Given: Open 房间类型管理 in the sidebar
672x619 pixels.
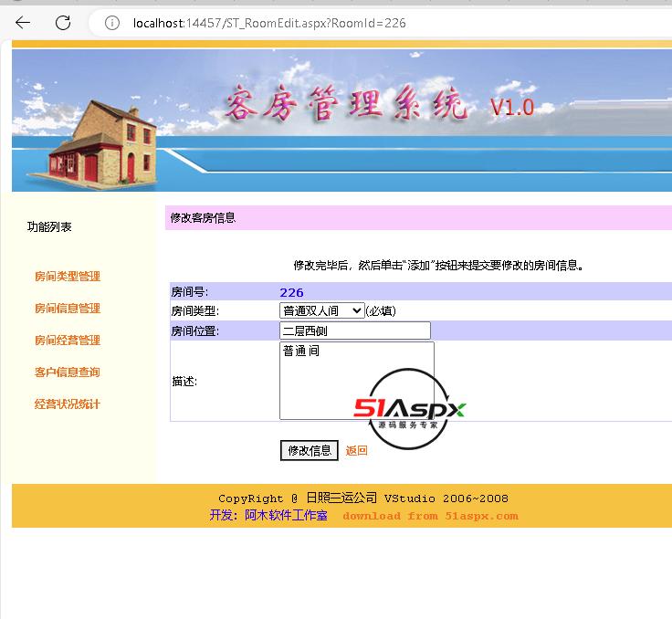Looking at the screenshot, I should [68, 277].
